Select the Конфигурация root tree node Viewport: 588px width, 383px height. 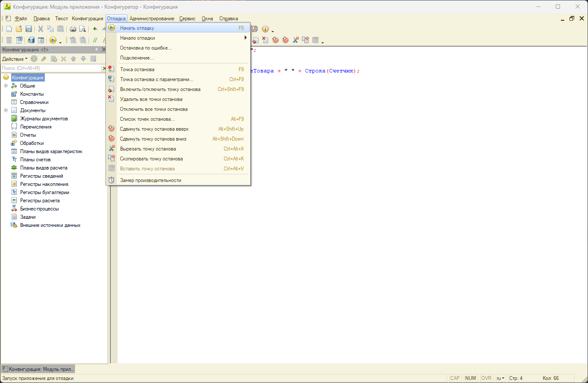[x=28, y=78]
